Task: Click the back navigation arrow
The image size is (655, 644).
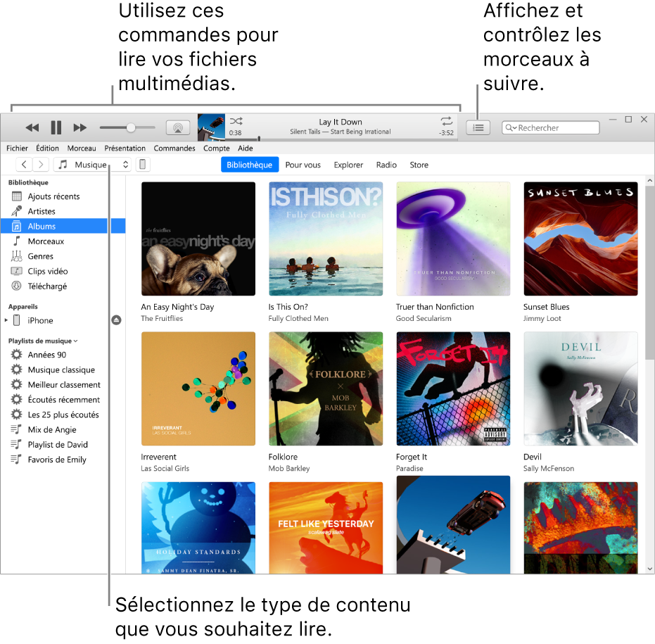Action: pyautogui.click(x=24, y=164)
